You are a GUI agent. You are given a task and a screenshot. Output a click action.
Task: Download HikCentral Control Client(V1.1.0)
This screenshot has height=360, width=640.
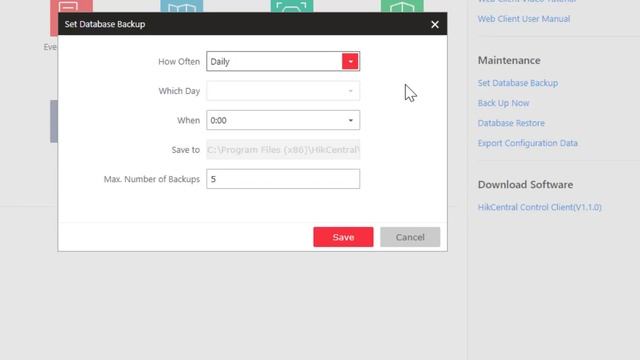(540, 207)
